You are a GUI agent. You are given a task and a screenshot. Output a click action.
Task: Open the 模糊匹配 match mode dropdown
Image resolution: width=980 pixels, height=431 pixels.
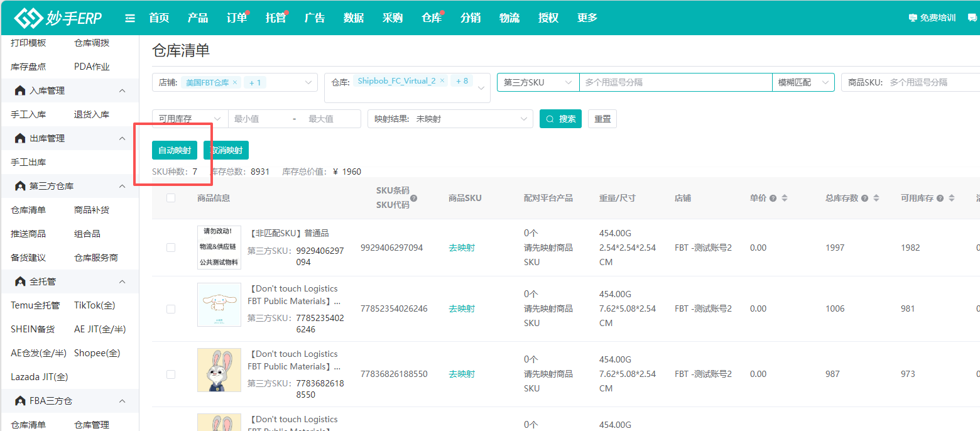tap(803, 82)
